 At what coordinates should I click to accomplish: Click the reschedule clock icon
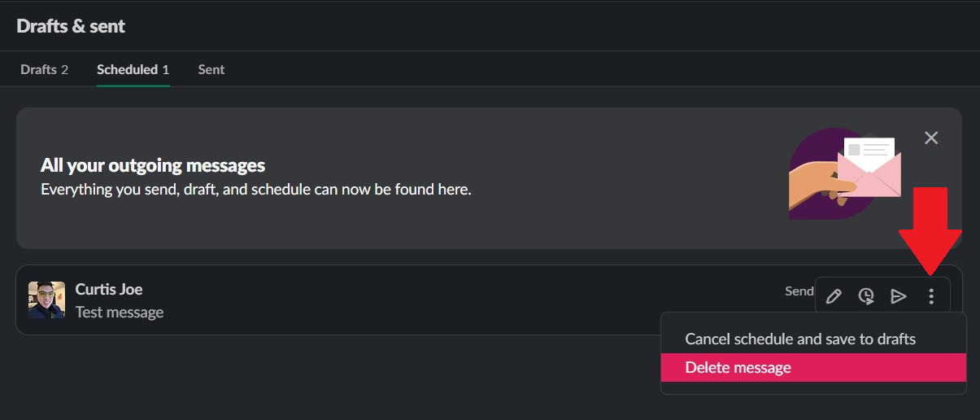[x=866, y=296]
